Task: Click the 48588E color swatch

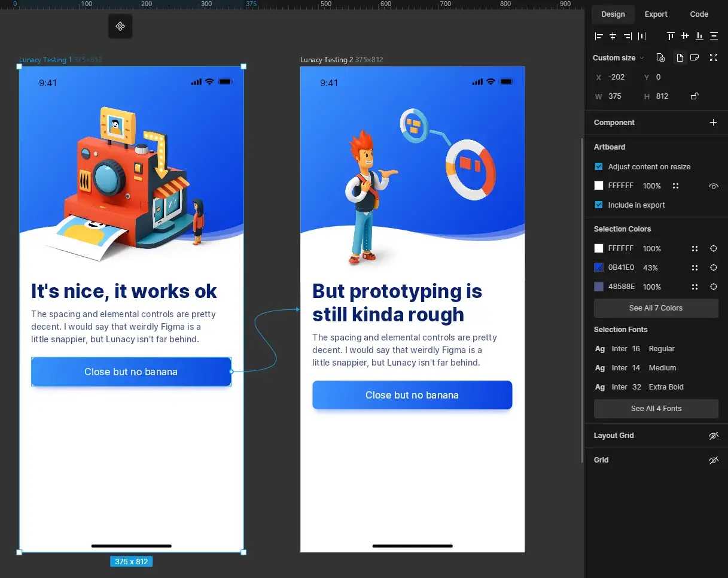Action: [599, 287]
